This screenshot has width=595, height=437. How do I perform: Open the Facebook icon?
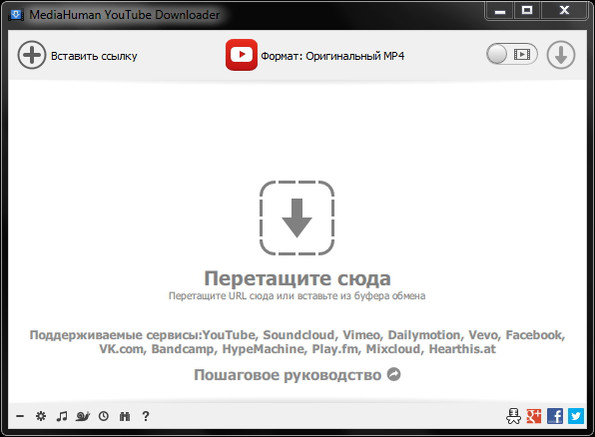coord(555,416)
